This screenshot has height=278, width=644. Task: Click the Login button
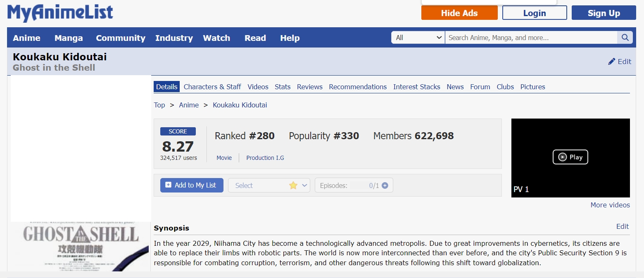pyautogui.click(x=535, y=13)
